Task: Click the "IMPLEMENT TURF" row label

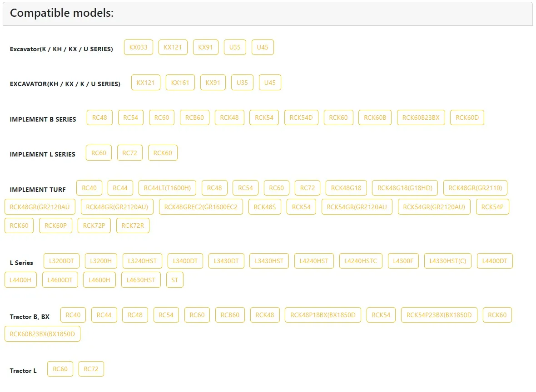Action: (38, 190)
